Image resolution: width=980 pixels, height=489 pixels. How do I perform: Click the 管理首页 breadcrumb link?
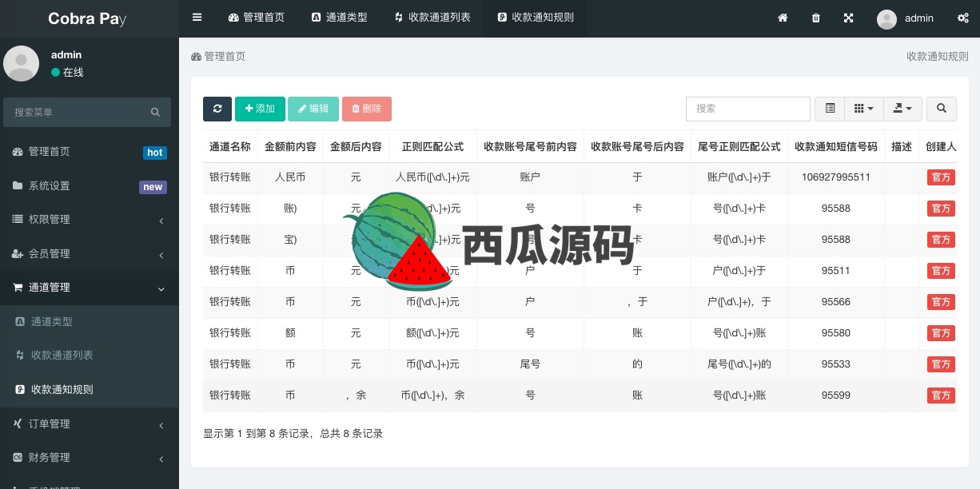point(218,57)
